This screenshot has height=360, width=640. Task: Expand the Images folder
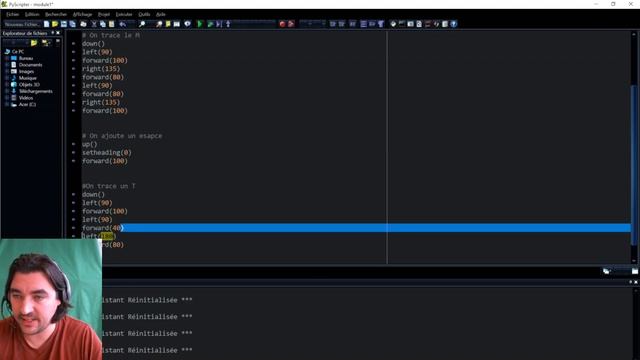tap(7, 71)
